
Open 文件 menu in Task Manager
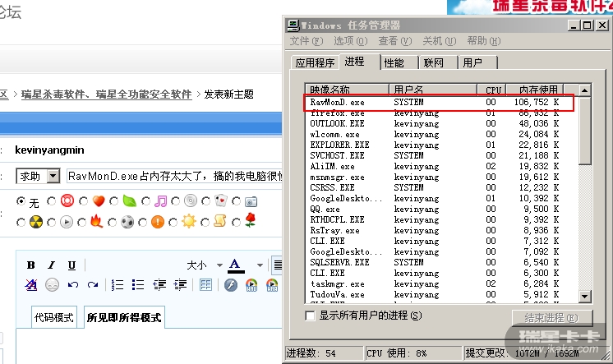point(306,41)
